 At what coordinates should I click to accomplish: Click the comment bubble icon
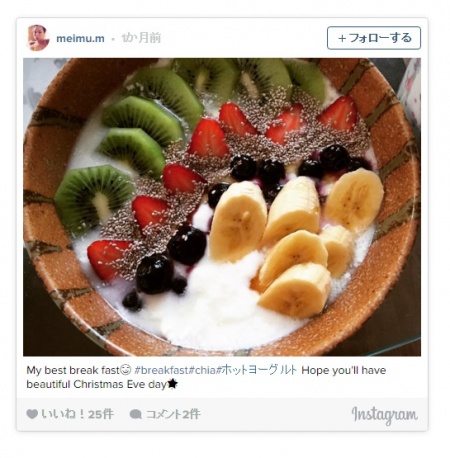[135, 414]
